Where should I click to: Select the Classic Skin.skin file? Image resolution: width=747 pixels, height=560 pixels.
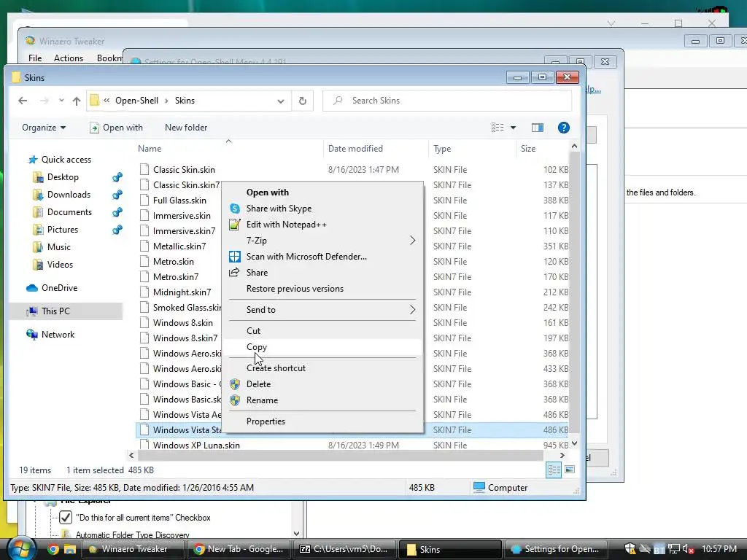[184, 170]
